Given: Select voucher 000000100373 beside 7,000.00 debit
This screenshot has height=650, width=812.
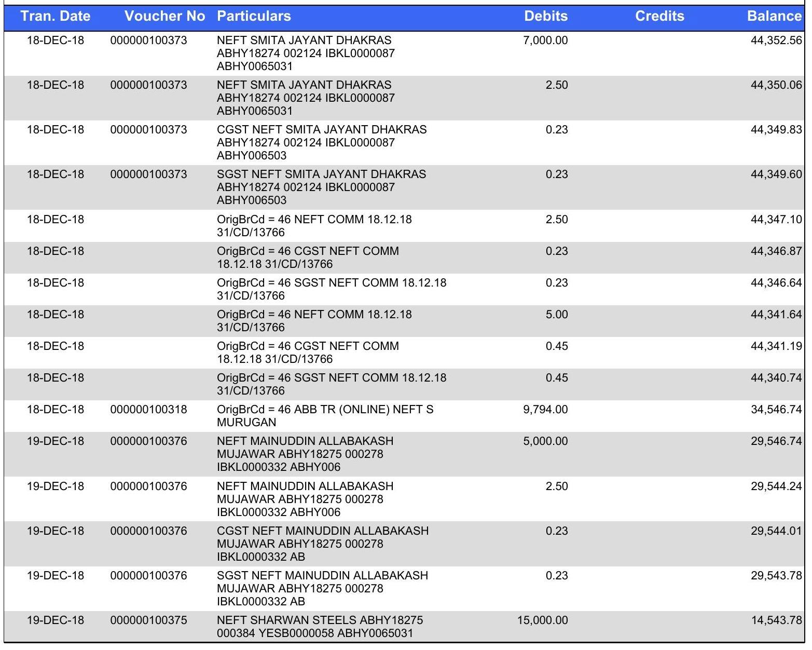Looking at the screenshot, I should pos(148,40).
